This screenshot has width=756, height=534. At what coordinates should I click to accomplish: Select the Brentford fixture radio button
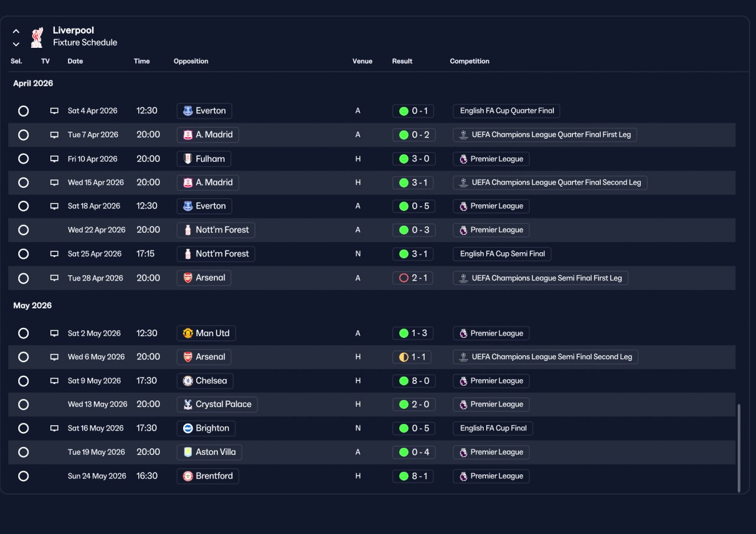(24, 476)
